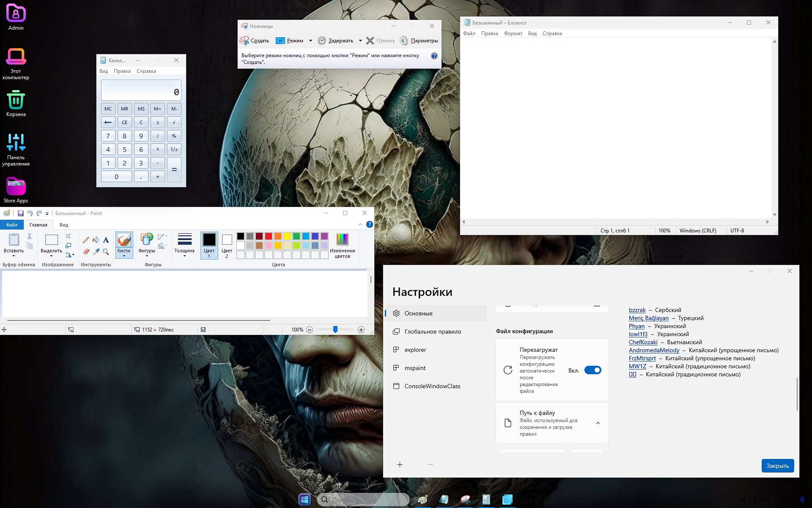Switch to the Вид tab in Paint
812x508 pixels.
(x=64, y=225)
